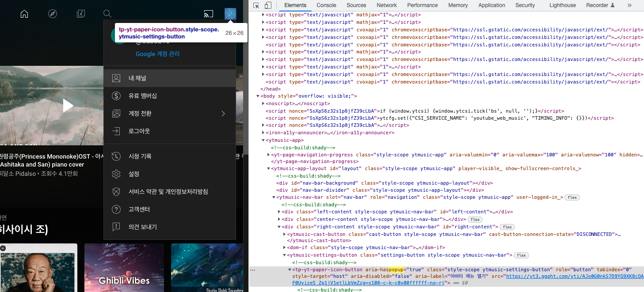Show more DevTools tabs chevron
Screen dimensions: 644x292
click(629, 5)
